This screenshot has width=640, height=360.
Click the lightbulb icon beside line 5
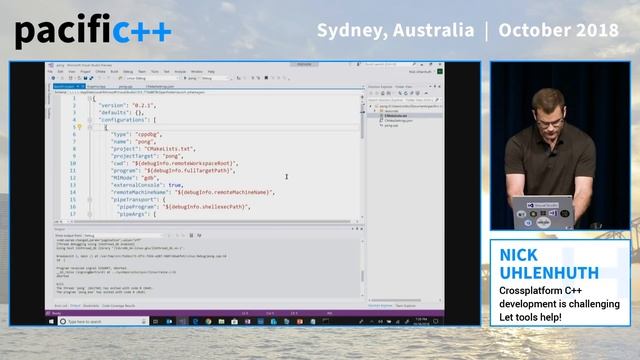pyautogui.click(x=80, y=127)
